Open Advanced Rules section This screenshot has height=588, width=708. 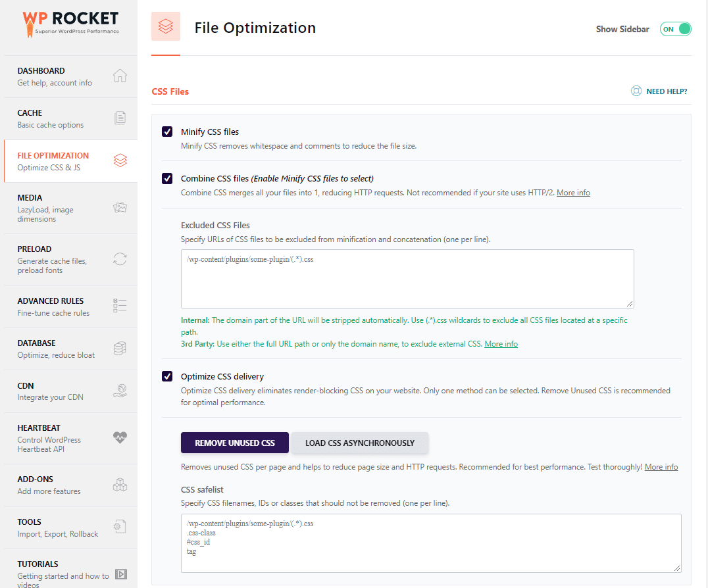click(x=70, y=307)
